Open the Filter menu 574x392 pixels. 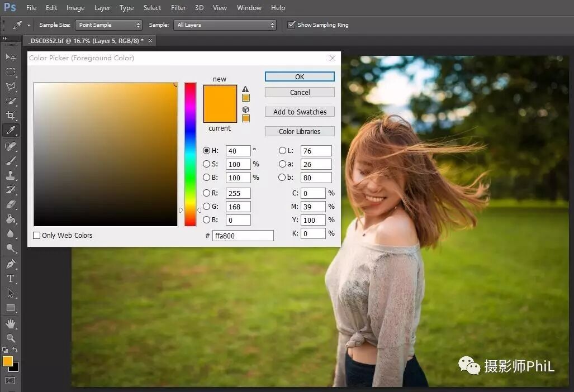click(x=178, y=8)
